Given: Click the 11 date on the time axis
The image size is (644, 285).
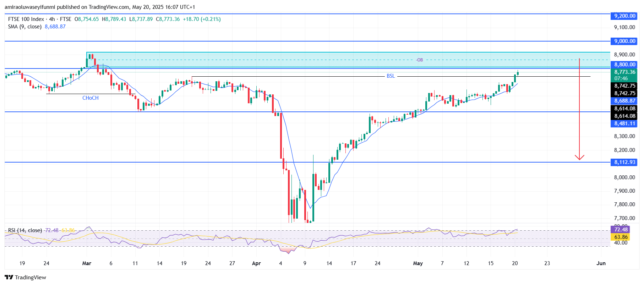Looking at the screenshot, I should (x=135, y=263).
